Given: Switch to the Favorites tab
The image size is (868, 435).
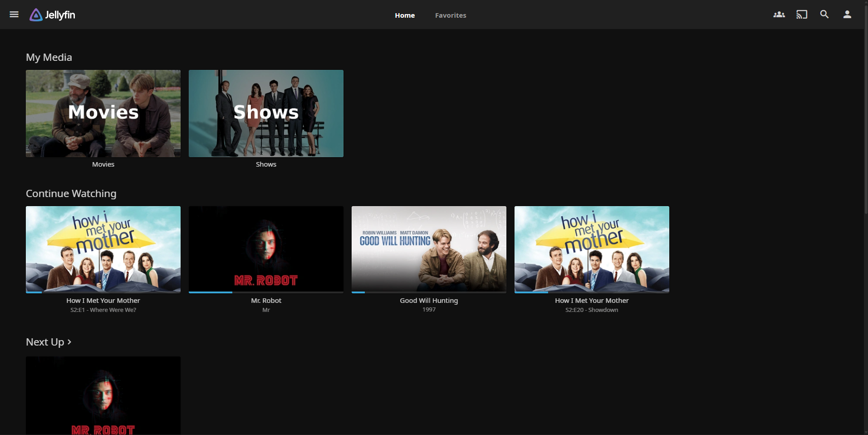Looking at the screenshot, I should tap(450, 15).
